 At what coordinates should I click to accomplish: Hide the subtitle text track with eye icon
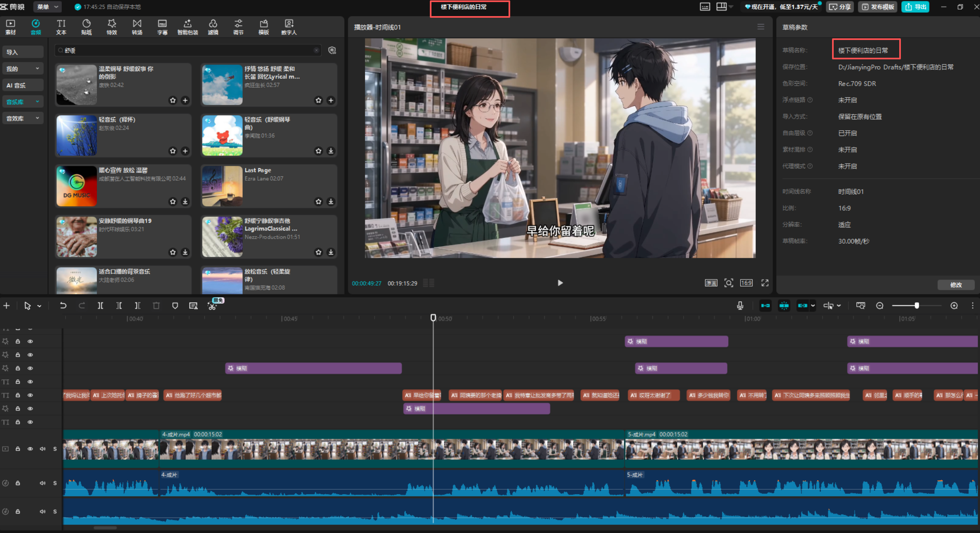30,395
